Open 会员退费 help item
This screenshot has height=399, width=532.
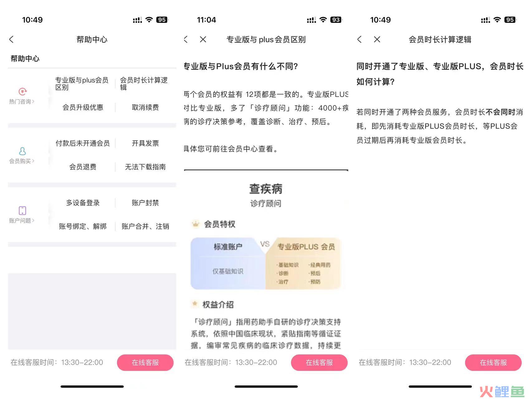(x=83, y=167)
